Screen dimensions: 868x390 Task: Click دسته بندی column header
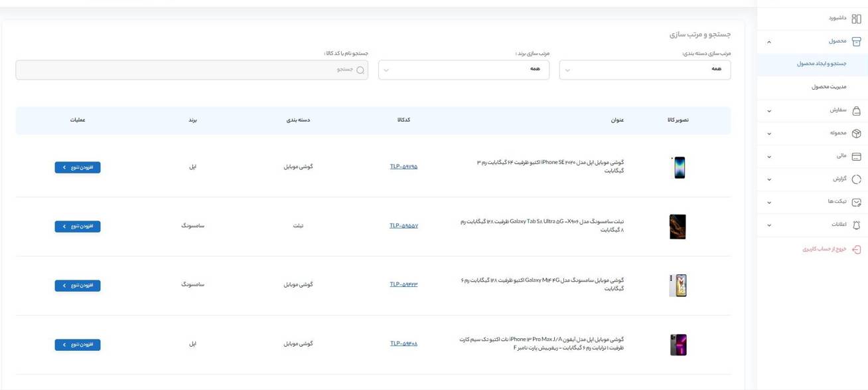(x=299, y=120)
